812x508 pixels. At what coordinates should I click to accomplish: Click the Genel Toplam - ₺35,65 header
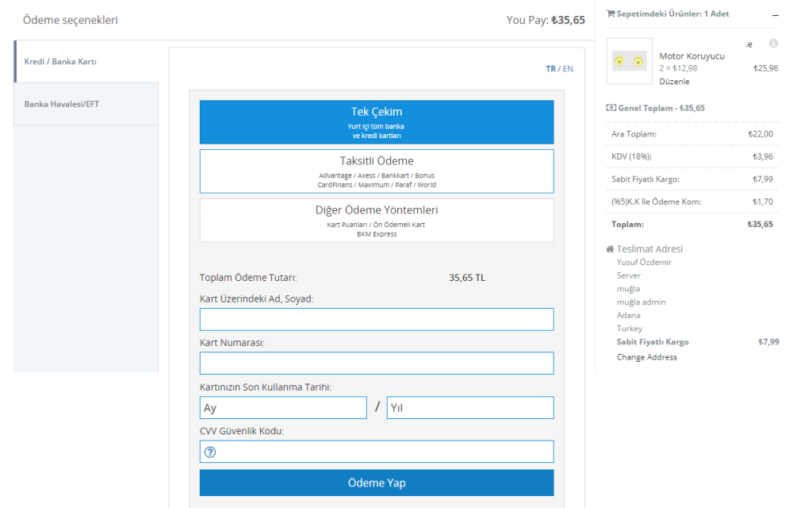661,108
